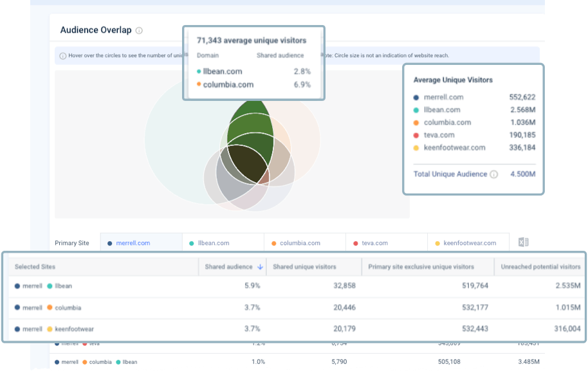Click Unreached potential visitors column header
The image size is (588, 371).
[x=541, y=267]
